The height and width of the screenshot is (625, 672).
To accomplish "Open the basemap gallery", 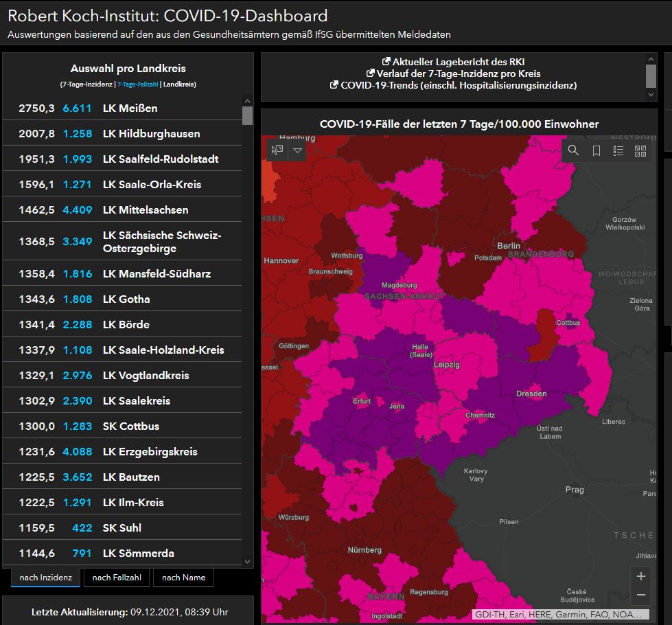I will (640, 150).
